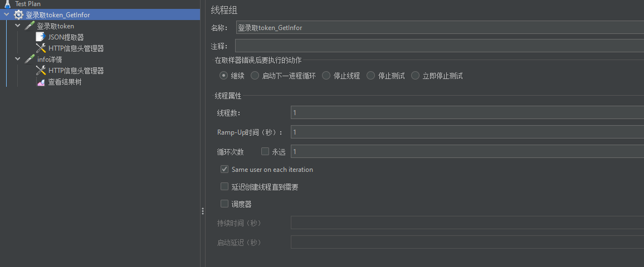Click the 持续时间（秒） input field
644x267 pixels.
[x=467, y=222]
